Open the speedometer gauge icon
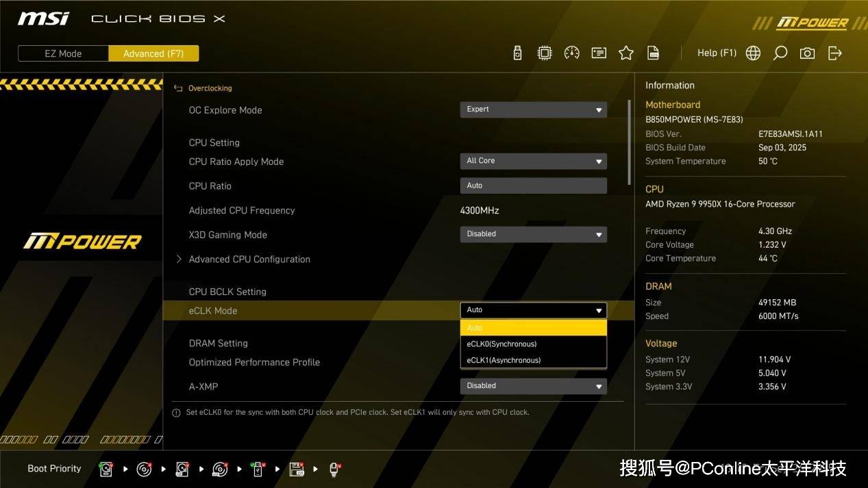The image size is (868, 488). click(x=571, y=53)
